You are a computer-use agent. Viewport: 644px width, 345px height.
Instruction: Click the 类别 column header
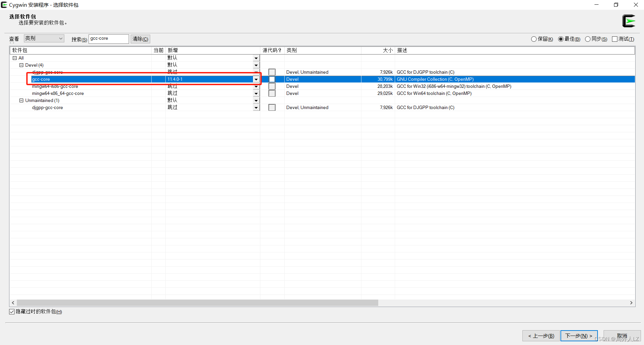tap(323, 50)
